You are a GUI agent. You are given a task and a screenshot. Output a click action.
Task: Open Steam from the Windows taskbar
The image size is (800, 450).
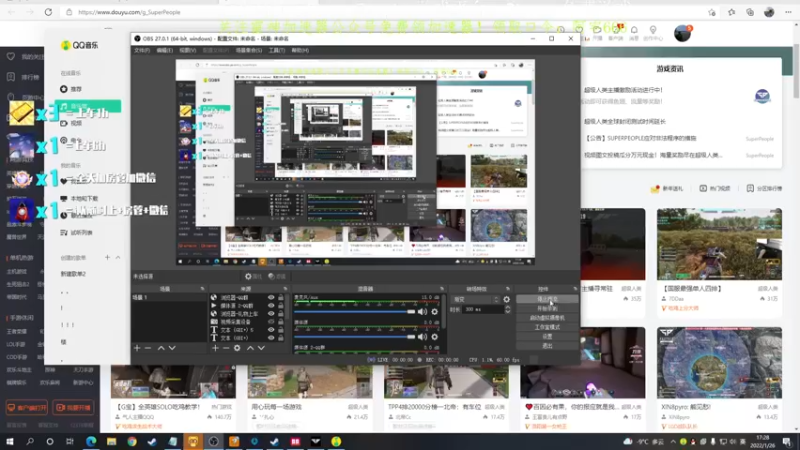click(152, 441)
